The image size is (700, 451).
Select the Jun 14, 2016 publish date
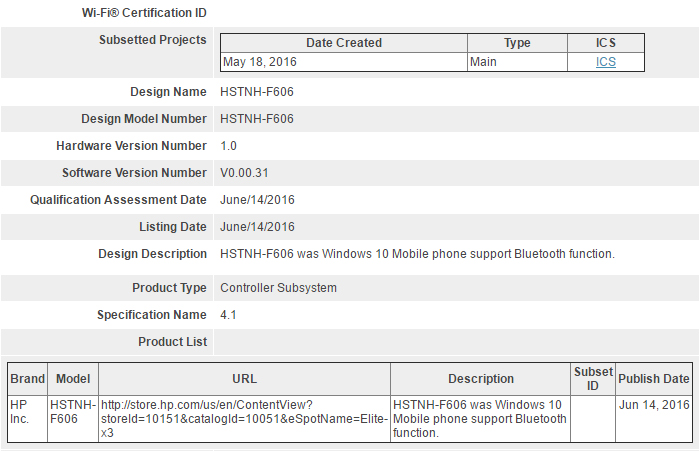654,405
